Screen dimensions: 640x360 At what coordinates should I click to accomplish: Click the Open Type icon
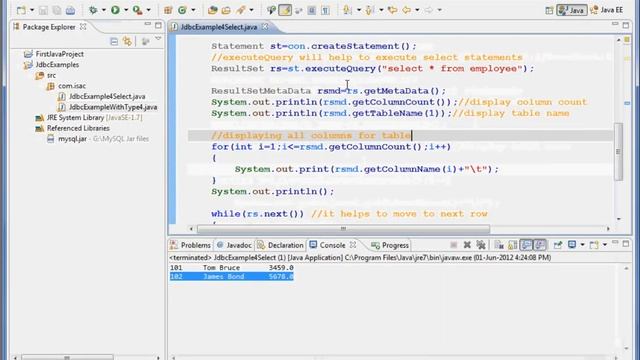click(212, 10)
